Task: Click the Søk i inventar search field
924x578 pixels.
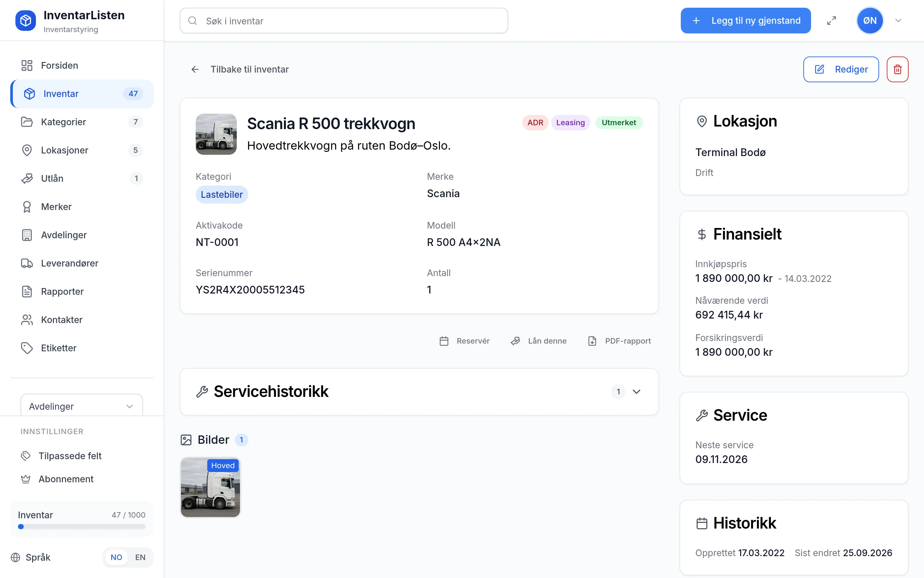Action: tap(344, 21)
